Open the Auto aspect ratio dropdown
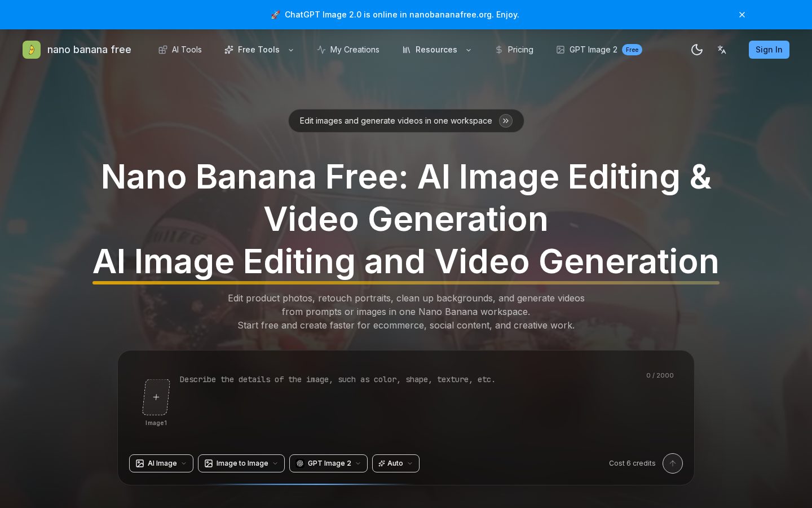 pos(396,463)
